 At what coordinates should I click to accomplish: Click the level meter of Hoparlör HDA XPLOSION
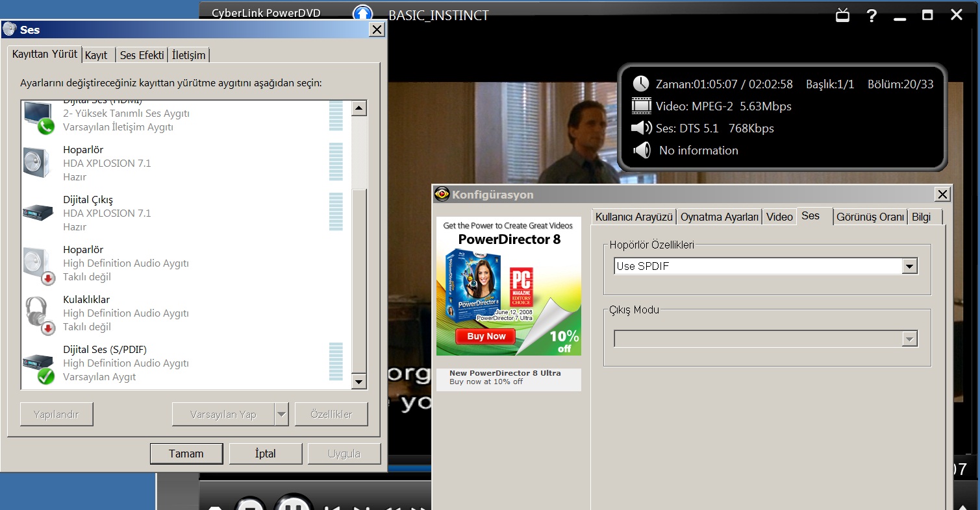pos(336,162)
